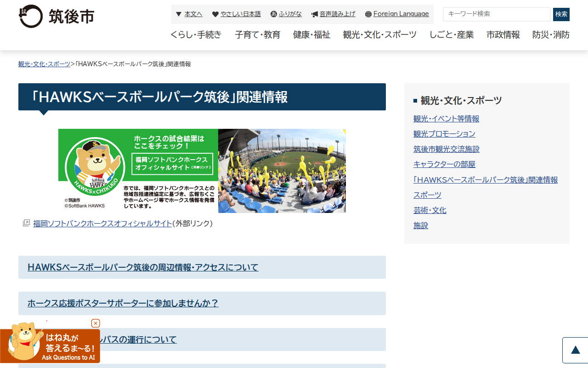Open the Hanemaru AI chat assistant
The image size is (588, 368).
click(50, 346)
